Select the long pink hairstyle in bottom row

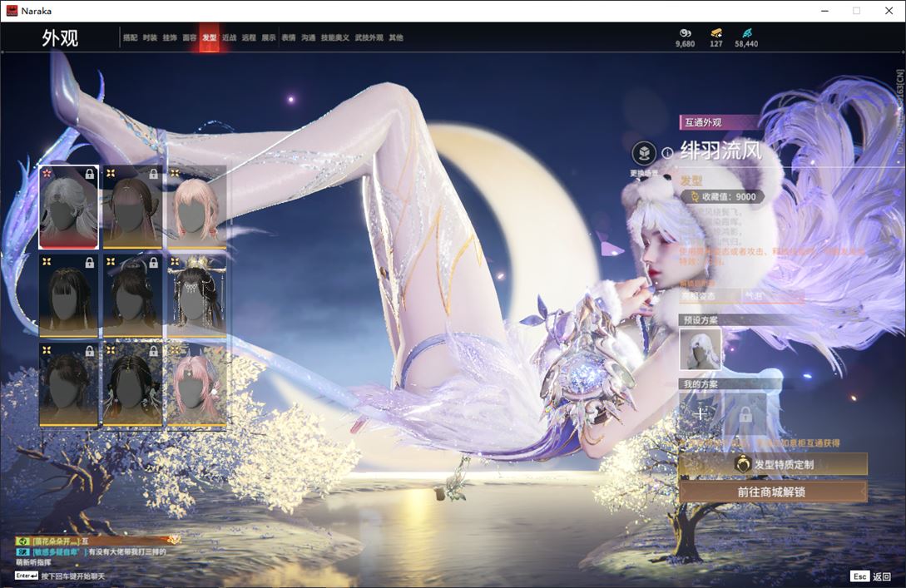[196, 385]
